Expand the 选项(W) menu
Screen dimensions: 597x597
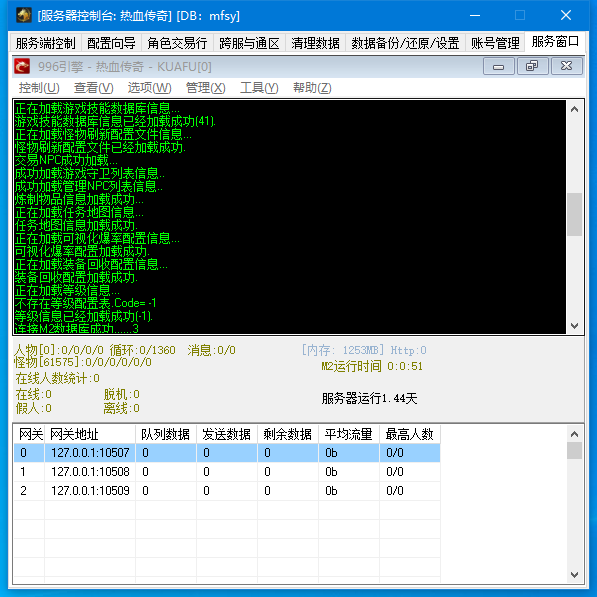tap(150, 88)
